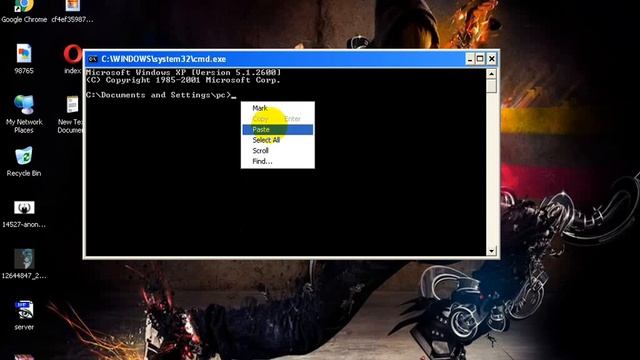
Task: Choose Find... in the context menu
Action: pos(278,161)
